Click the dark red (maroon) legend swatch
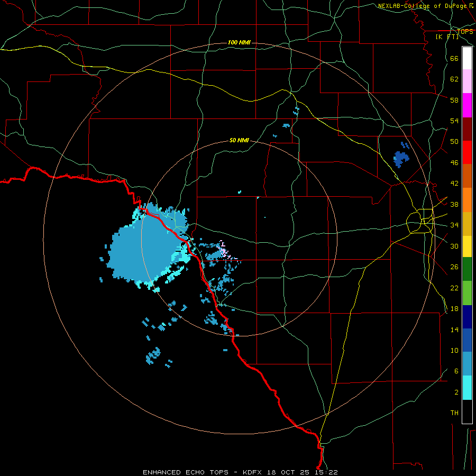Screen dimensions: 476x476 pos(467,129)
